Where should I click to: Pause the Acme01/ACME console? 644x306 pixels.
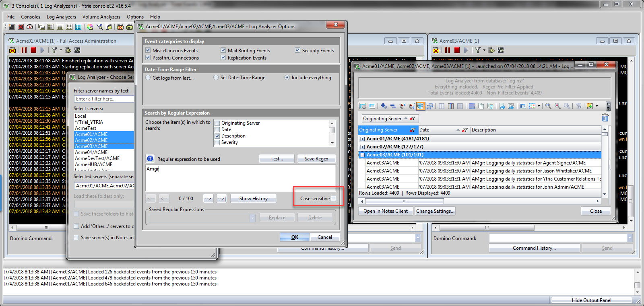(24, 50)
